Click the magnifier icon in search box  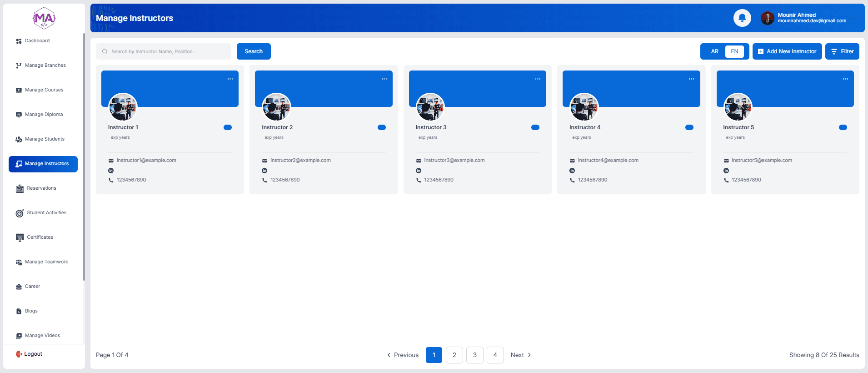point(105,51)
